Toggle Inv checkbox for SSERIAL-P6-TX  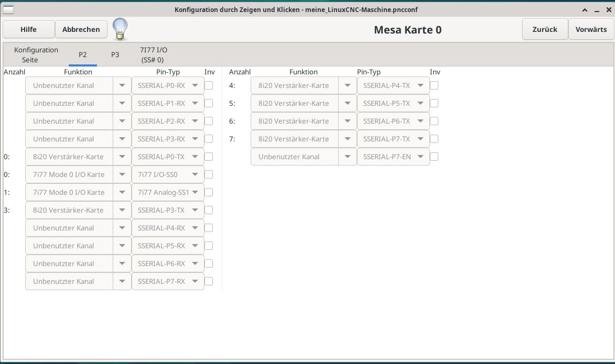click(x=434, y=121)
